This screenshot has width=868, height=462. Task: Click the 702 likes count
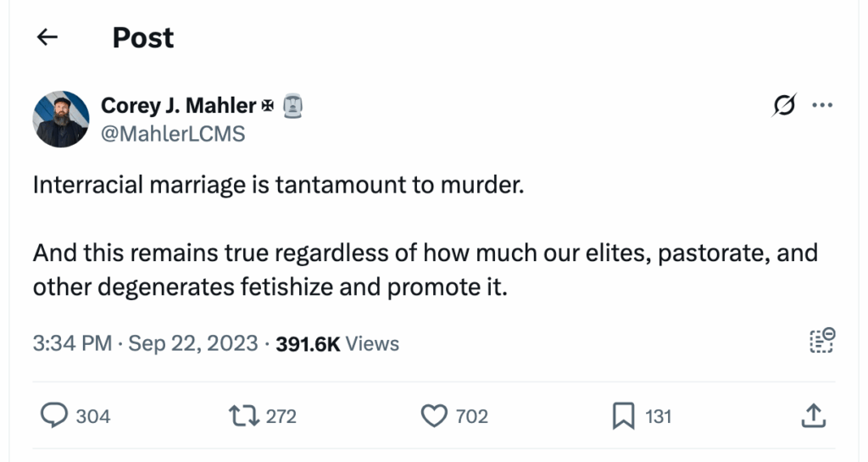[x=472, y=416]
